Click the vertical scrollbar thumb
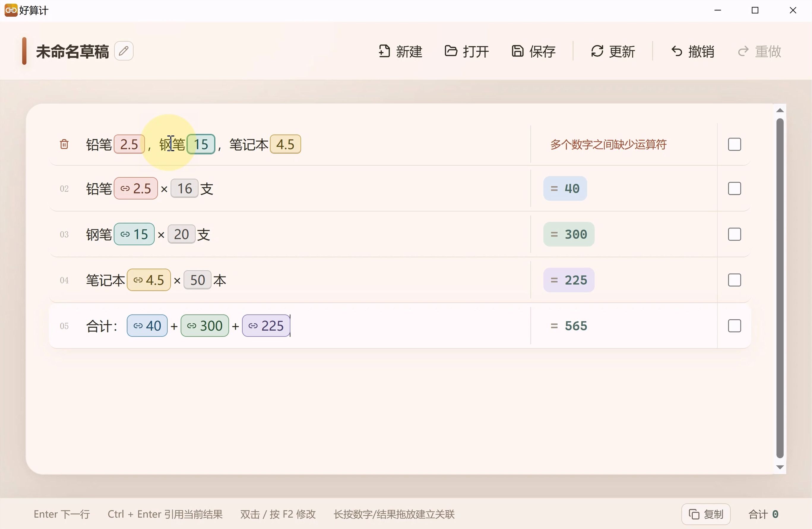The width and height of the screenshot is (812, 529). coord(780,288)
